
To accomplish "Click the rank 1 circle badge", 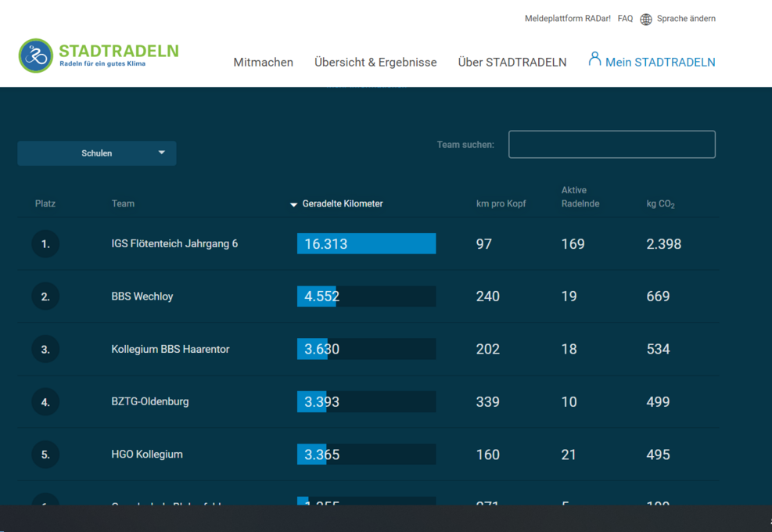I will click(x=45, y=244).
